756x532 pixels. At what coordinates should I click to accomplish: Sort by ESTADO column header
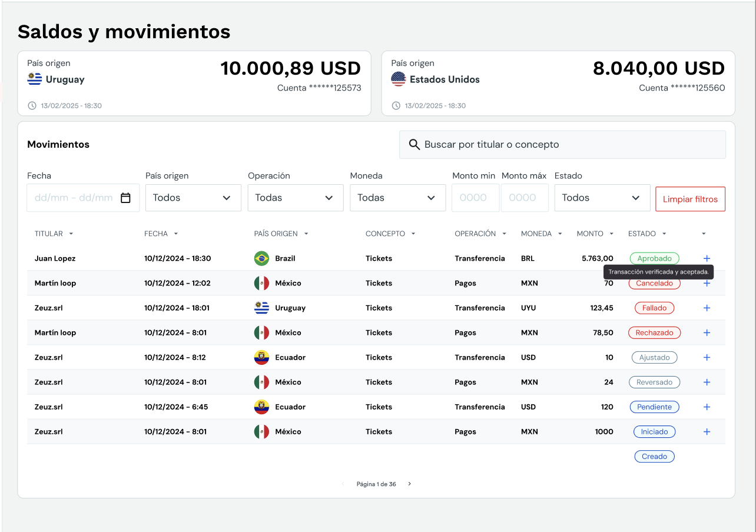pos(648,234)
